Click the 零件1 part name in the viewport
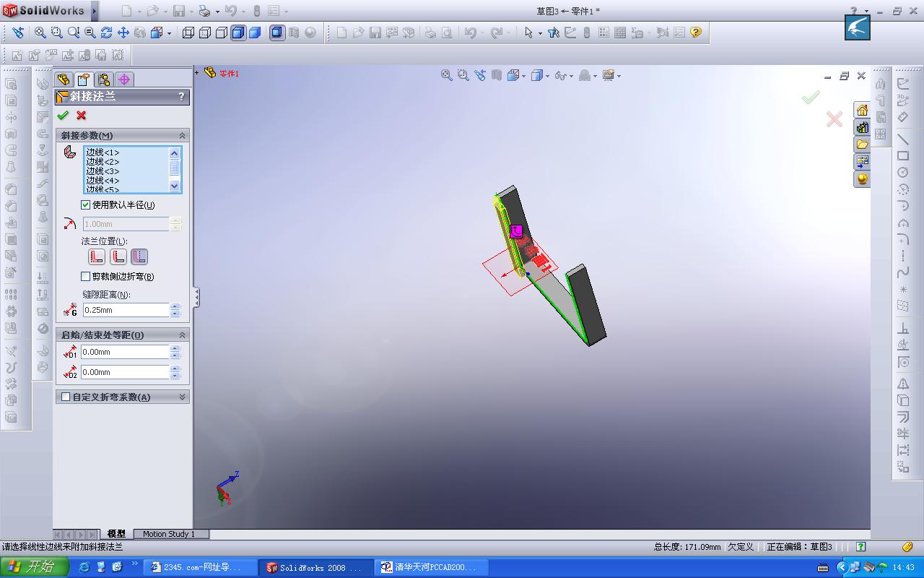The width and height of the screenshot is (924, 578). point(229,73)
